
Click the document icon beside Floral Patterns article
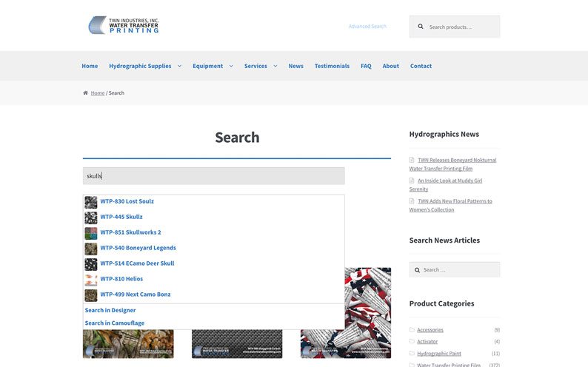pos(412,201)
